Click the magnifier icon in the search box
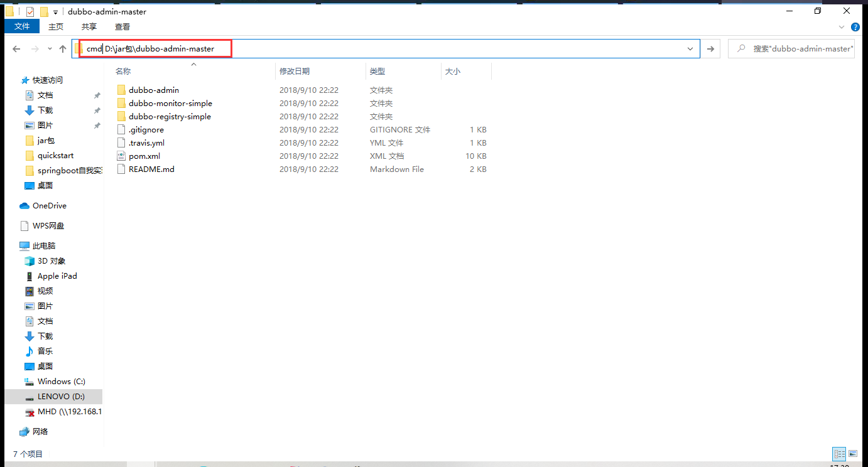The image size is (868, 467). (742, 48)
